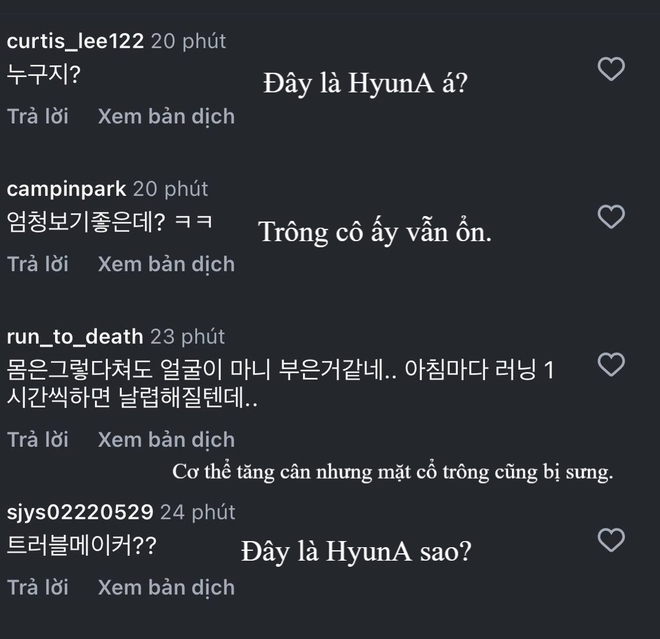Show translation for curtis_lee122's comment
Viewport: 660px width, 639px height.
click(166, 116)
